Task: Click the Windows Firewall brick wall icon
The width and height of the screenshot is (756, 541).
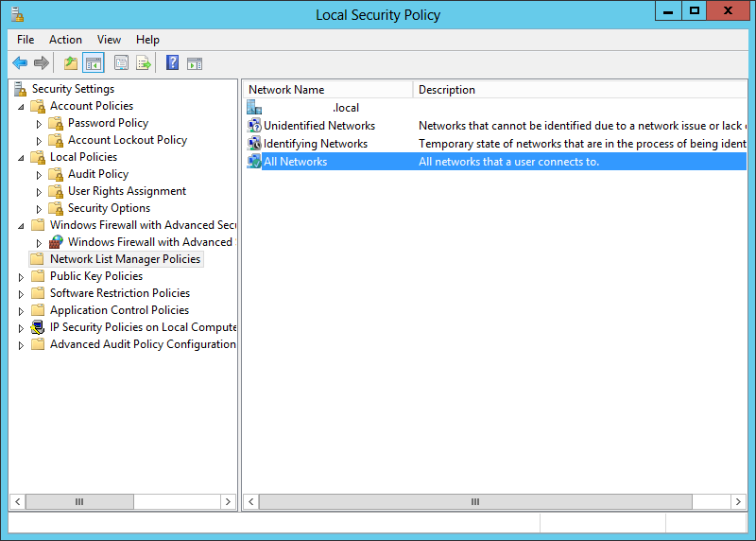Action: click(x=56, y=242)
